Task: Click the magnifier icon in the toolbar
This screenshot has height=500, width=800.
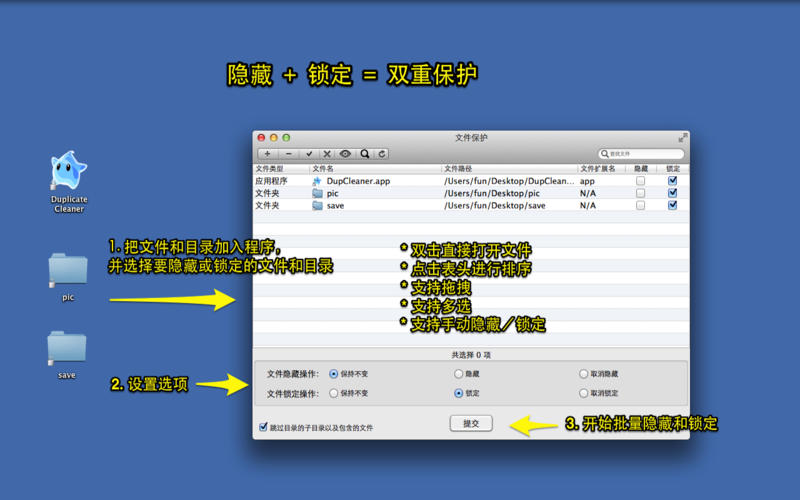Action: coord(365,154)
